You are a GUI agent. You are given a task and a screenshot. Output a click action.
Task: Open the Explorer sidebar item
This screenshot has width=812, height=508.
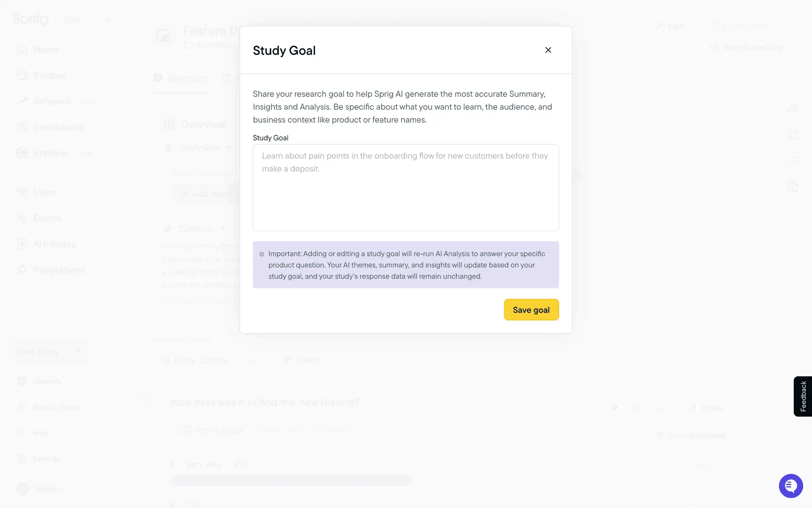pyautogui.click(x=51, y=153)
